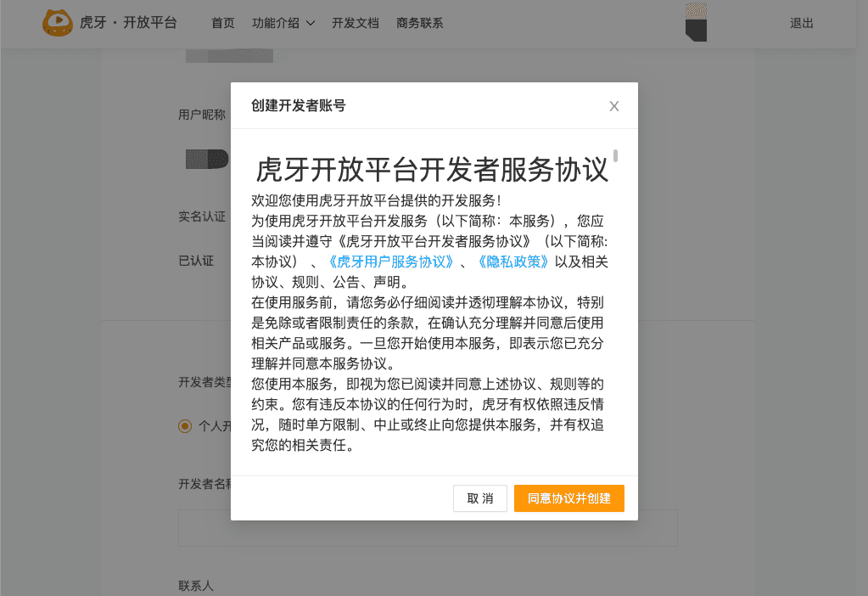Click 同意协议并创建 button

coord(568,498)
